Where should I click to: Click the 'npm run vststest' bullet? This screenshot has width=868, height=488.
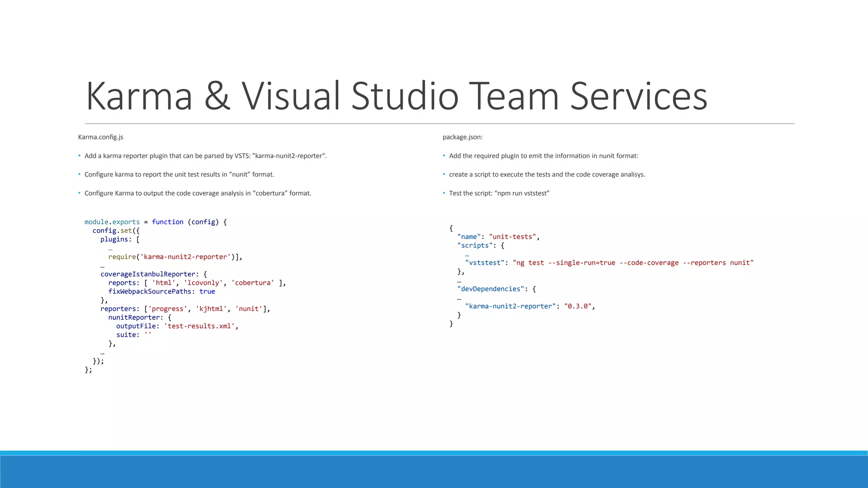(499, 193)
